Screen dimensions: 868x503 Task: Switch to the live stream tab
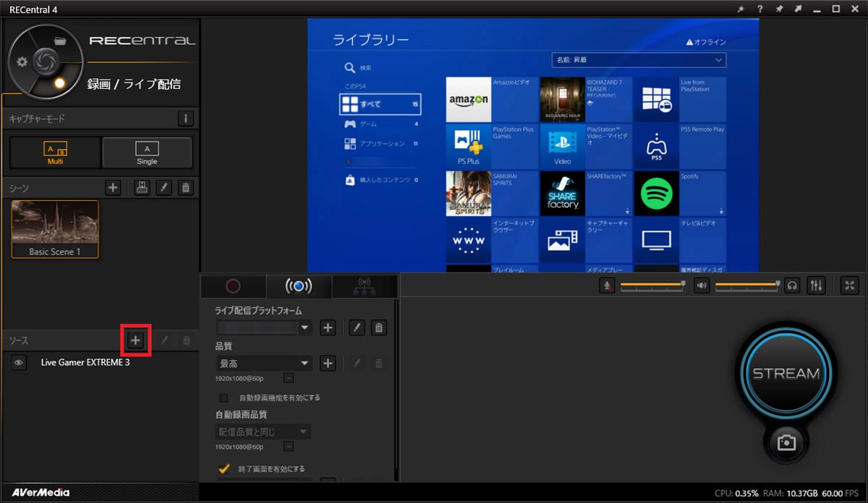coord(299,286)
